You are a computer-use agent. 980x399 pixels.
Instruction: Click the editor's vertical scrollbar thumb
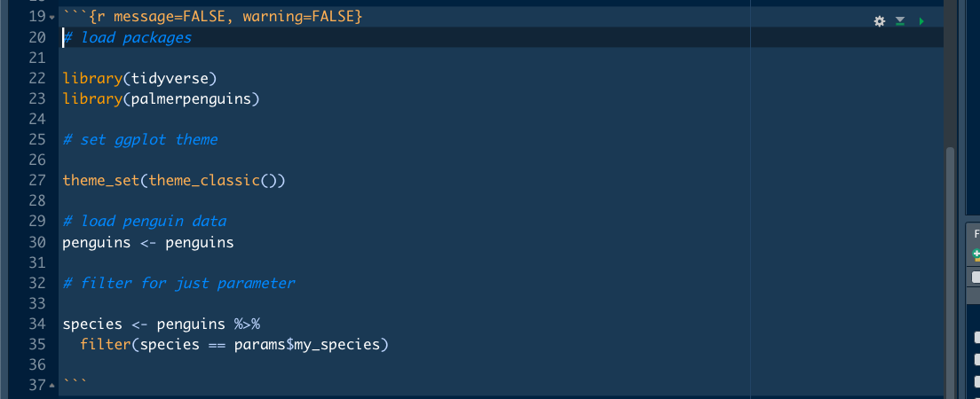point(950,271)
